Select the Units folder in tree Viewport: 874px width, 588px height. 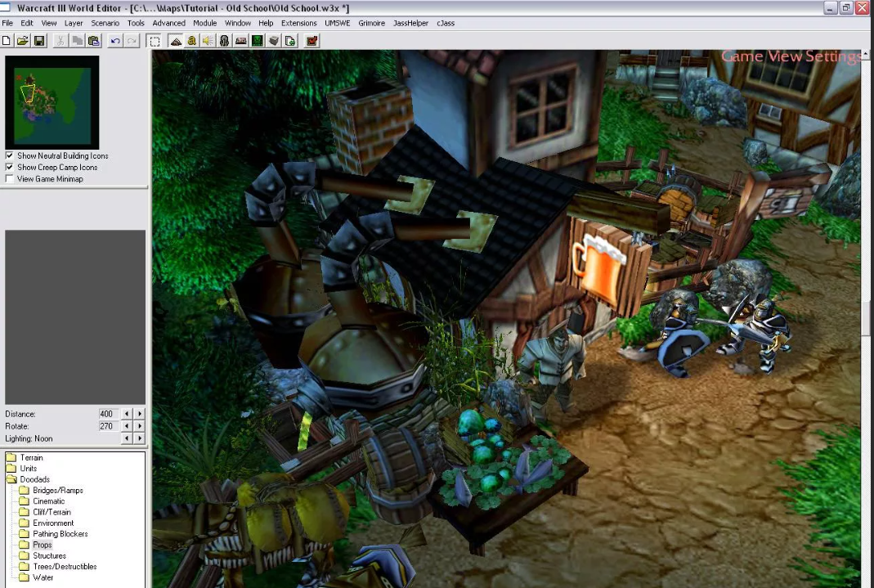click(x=29, y=468)
